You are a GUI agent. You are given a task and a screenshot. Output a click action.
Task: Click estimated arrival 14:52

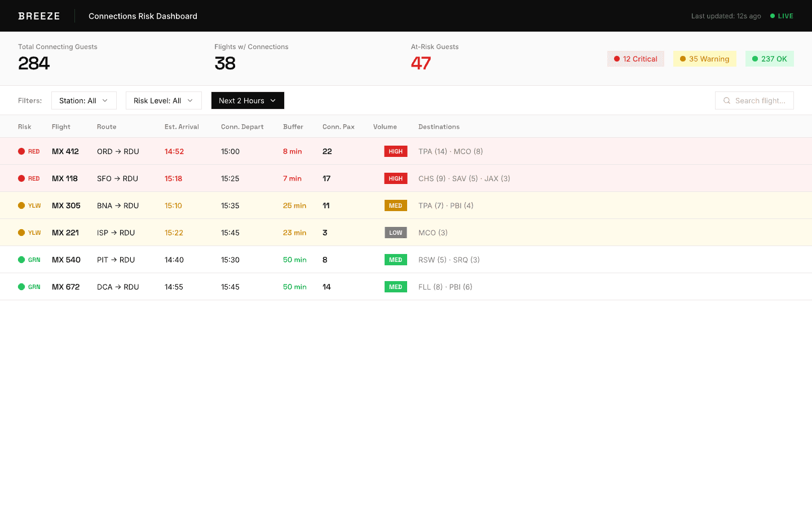tap(174, 151)
